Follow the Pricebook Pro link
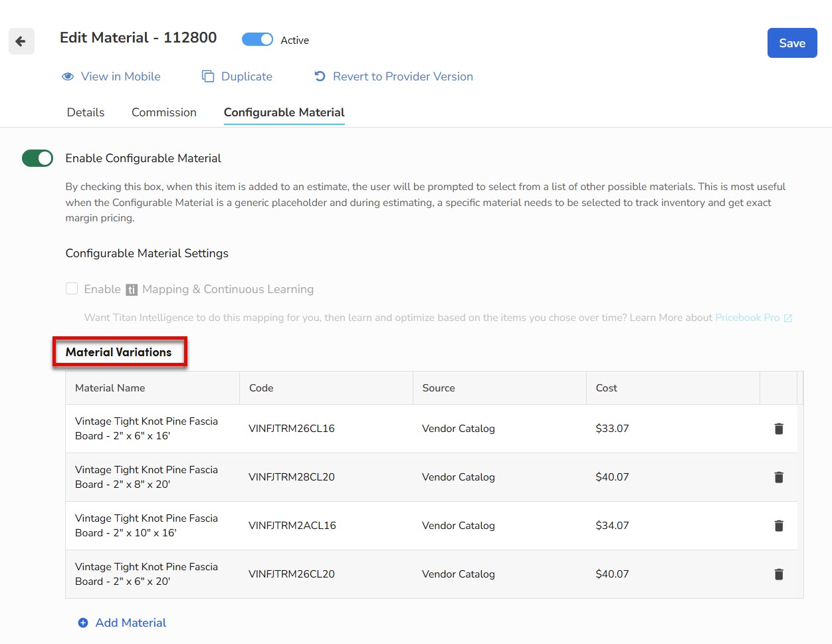This screenshot has height=644, width=832. click(x=747, y=318)
